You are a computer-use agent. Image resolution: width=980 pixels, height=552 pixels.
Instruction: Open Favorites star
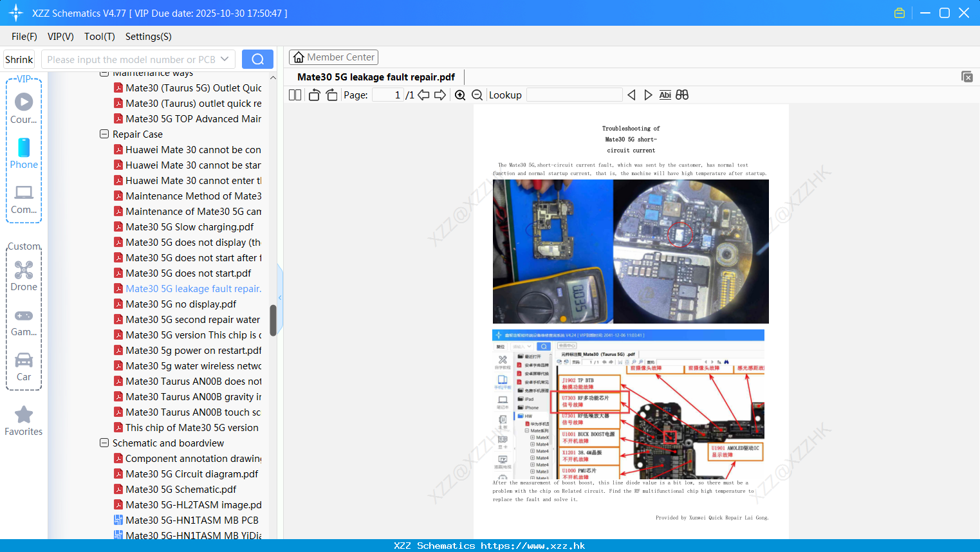tap(24, 421)
